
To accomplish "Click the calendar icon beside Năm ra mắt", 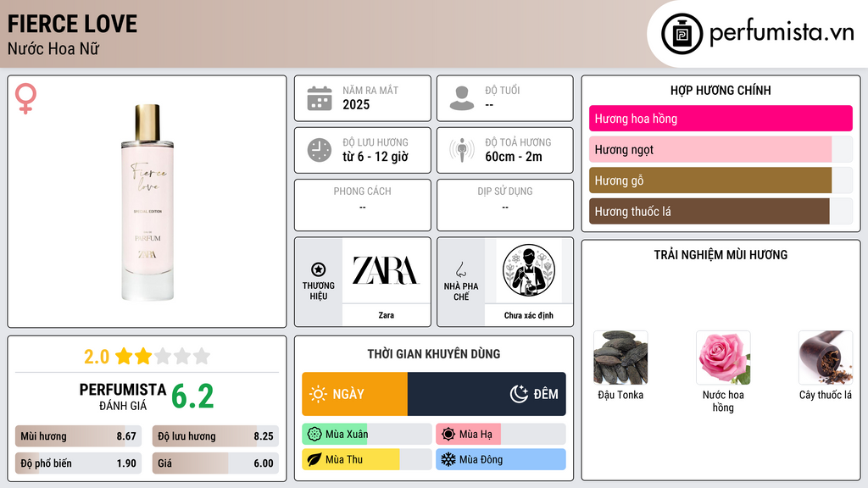I will (320, 98).
